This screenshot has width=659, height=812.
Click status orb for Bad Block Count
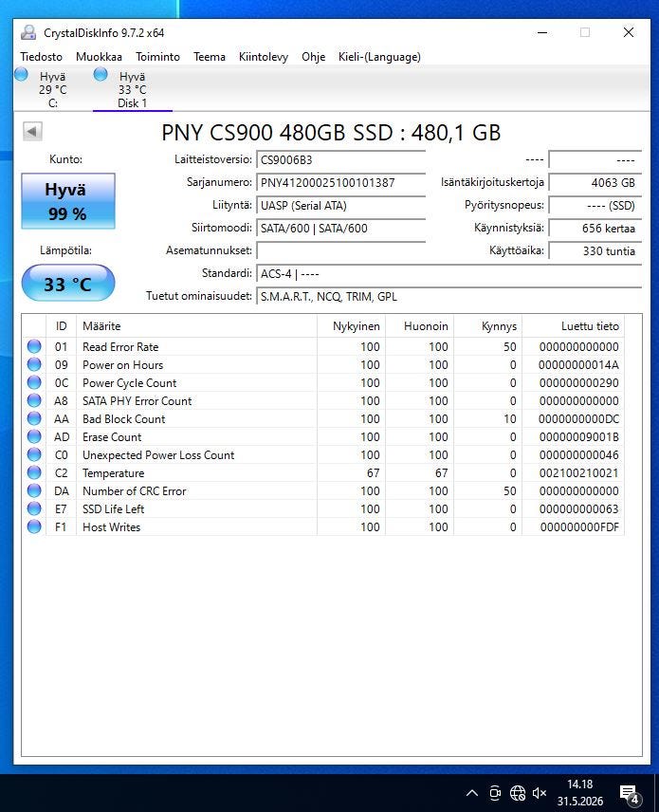pos(34,418)
